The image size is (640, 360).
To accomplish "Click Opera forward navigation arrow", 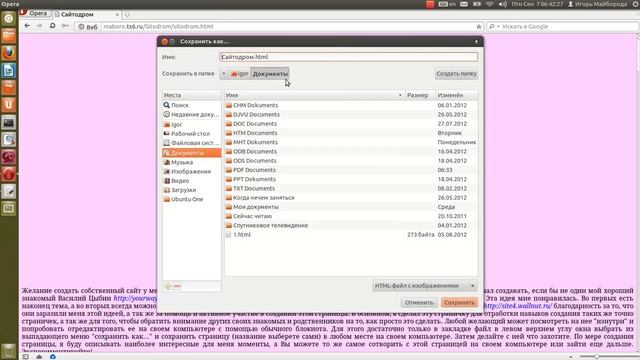I will pyautogui.click(x=39, y=26).
